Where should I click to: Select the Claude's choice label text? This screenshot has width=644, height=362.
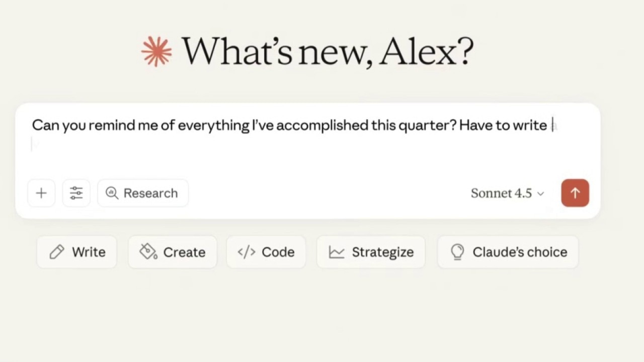520,252
